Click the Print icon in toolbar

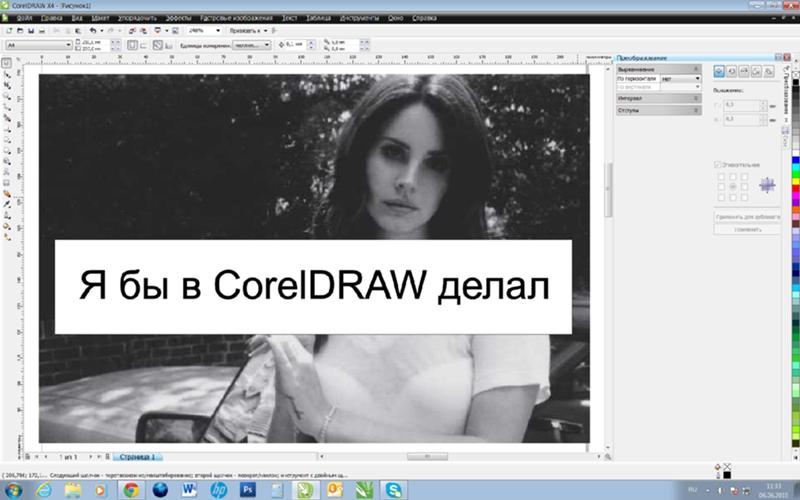pos(42,31)
